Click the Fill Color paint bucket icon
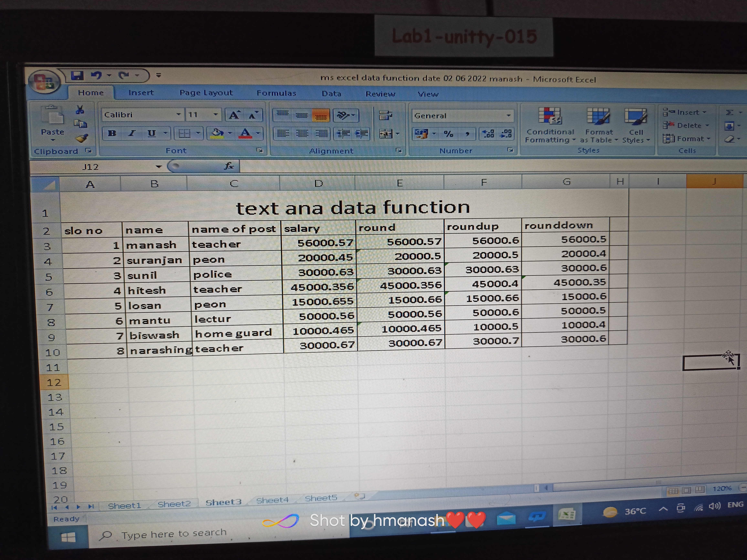 coord(217,133)
